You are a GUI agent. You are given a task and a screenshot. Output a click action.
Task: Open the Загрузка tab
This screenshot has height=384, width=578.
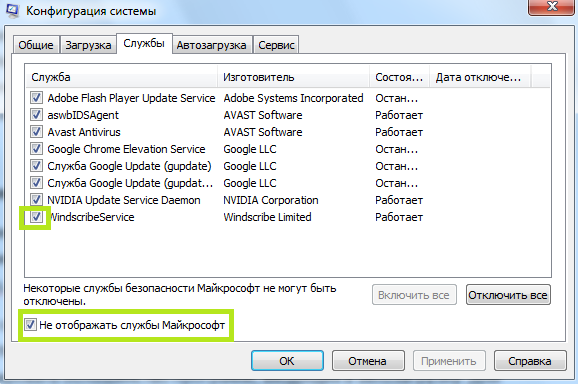[88, 45]
